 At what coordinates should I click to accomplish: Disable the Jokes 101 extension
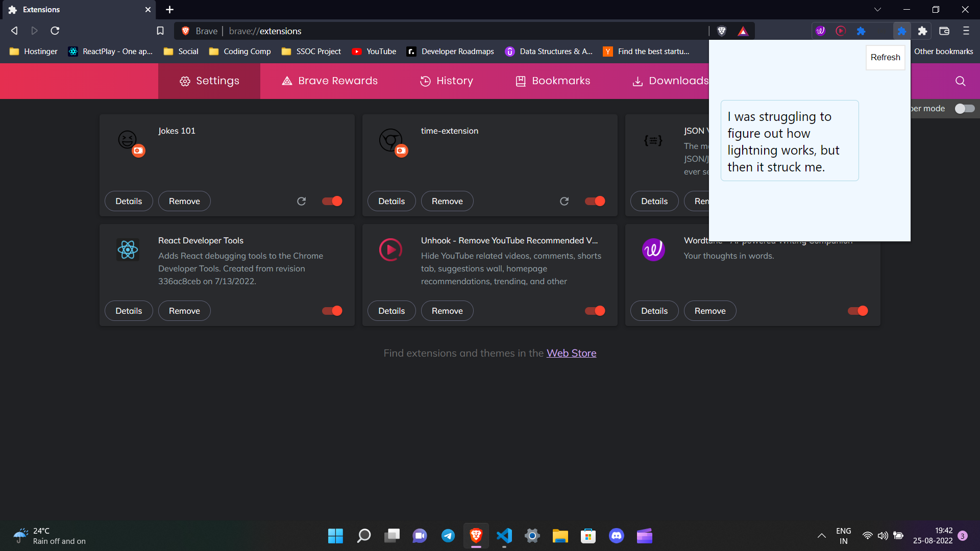pyautogui.click(x=332, y=201)
